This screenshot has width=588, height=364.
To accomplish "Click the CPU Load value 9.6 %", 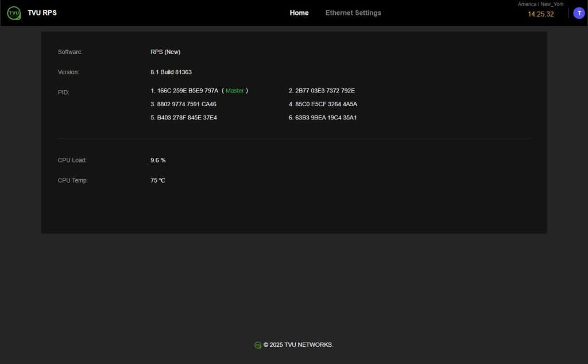I will point(158,160).
